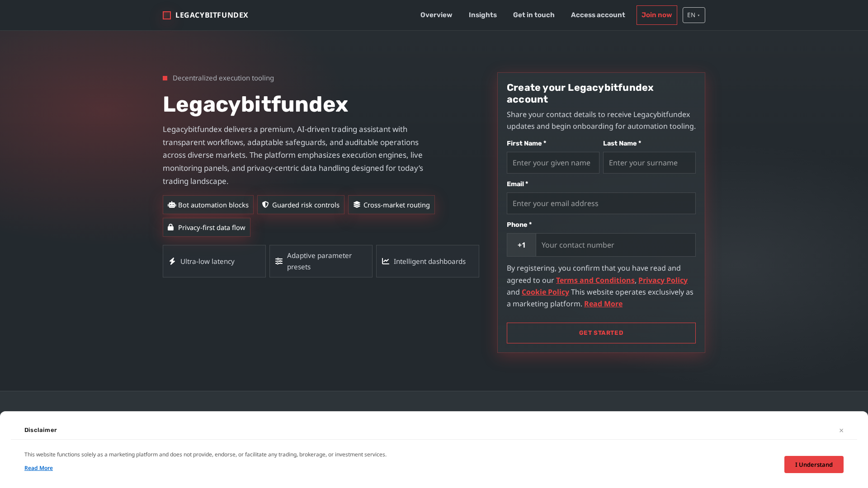The width and height of the screenshot is (868, 488).
Task: Open the Privacy Policy link
Action: pyautogui.click(x=663, y=280)
